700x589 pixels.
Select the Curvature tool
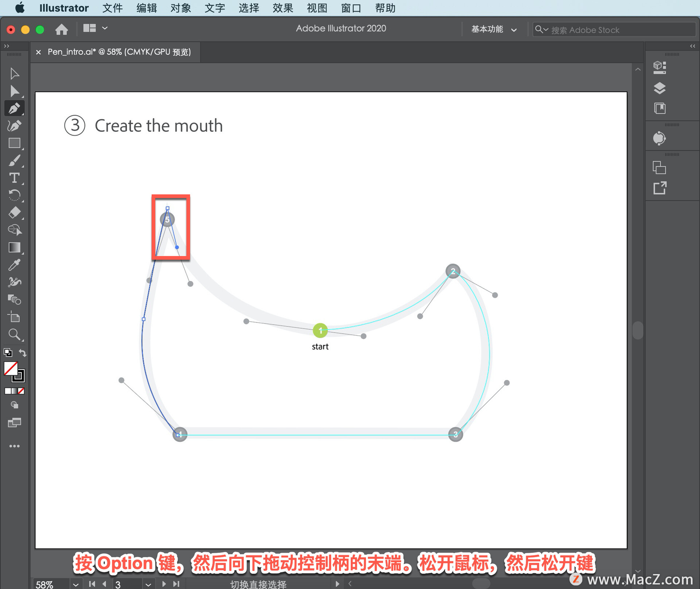[15, 126]
